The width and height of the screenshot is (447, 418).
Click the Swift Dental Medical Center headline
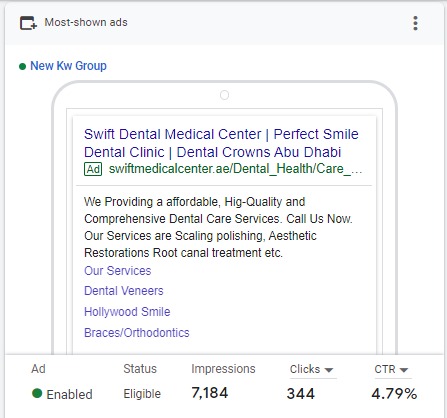221,143
